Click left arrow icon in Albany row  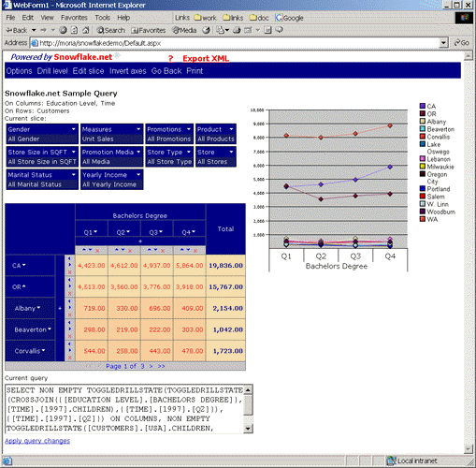69,301
